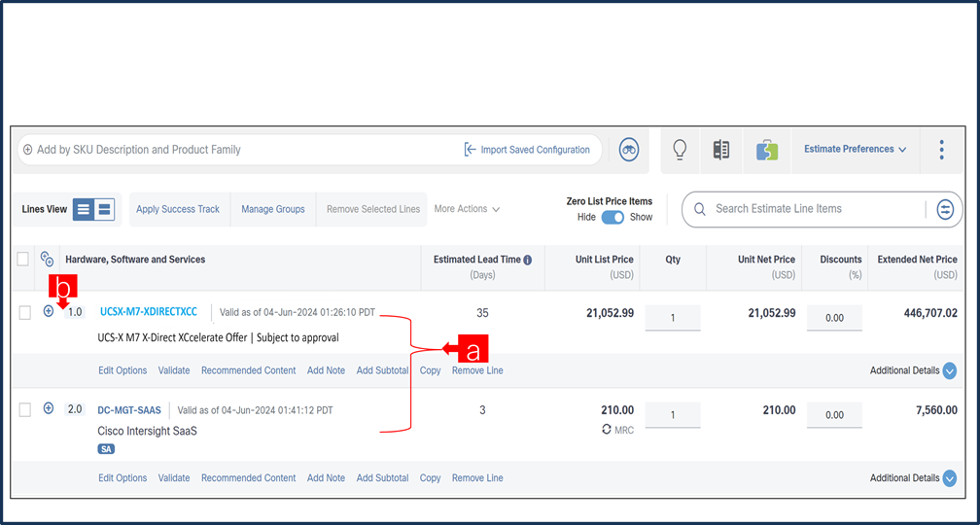Click Edit Options for UCSX-M7-XDIRECTXCC line
Screen dimensions: 980x525
click(122, 370)
